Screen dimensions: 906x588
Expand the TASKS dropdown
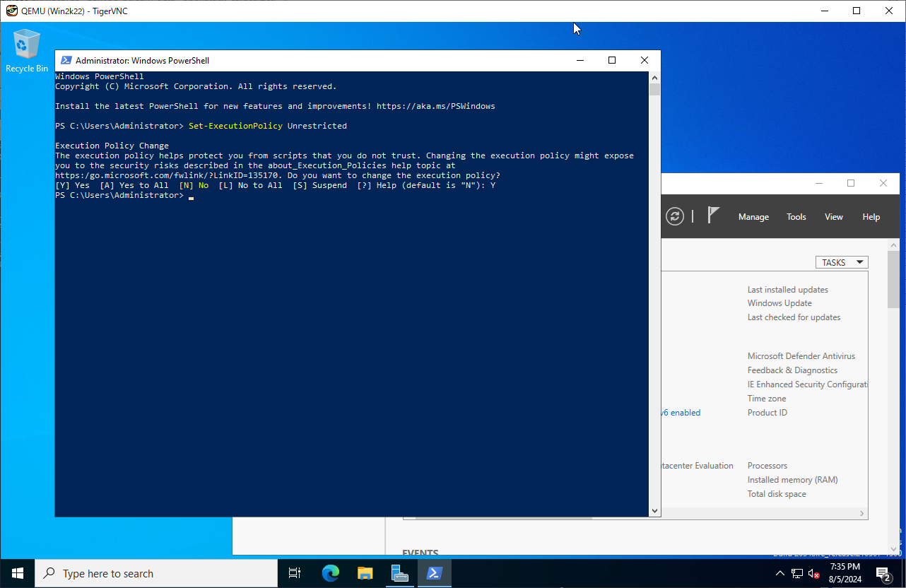pos(842,262)
